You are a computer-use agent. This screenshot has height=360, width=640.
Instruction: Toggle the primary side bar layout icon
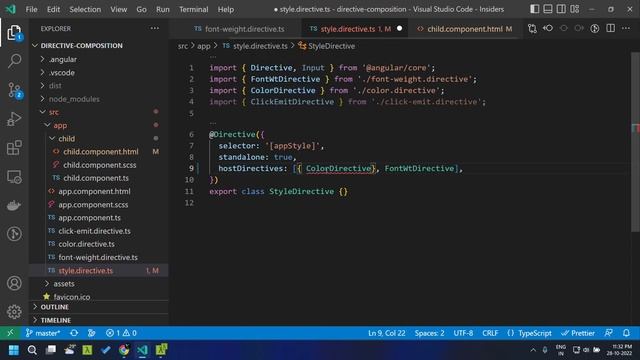pyautogui.click(x=534, y=9)
